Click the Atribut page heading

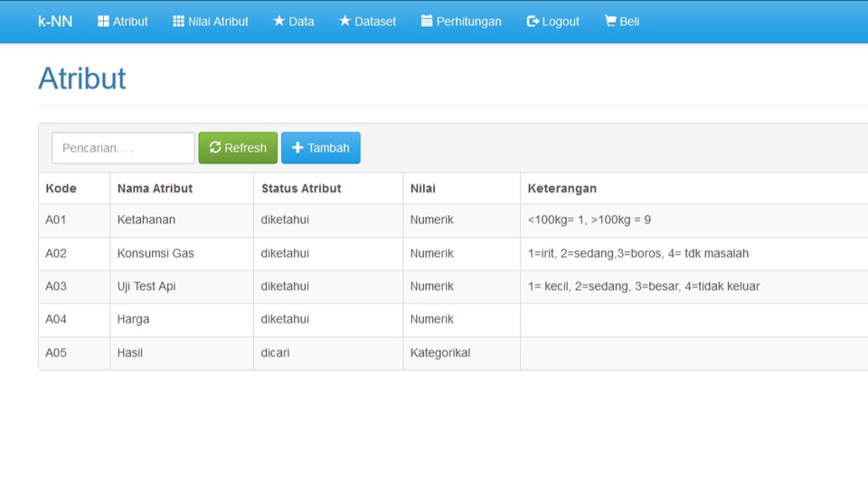82,78
